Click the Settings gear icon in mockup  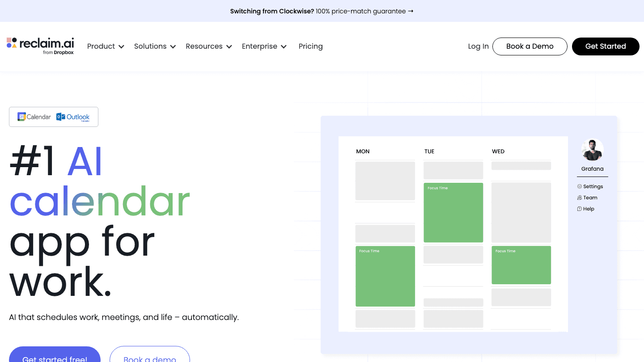click(580, 186)
